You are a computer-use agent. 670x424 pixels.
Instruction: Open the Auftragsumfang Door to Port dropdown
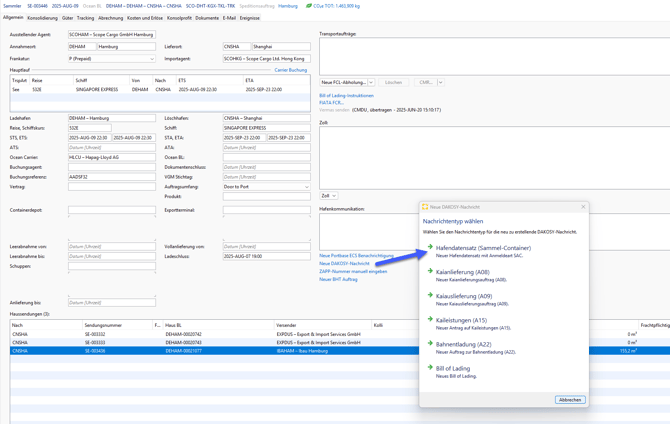[x=306, y=187]
